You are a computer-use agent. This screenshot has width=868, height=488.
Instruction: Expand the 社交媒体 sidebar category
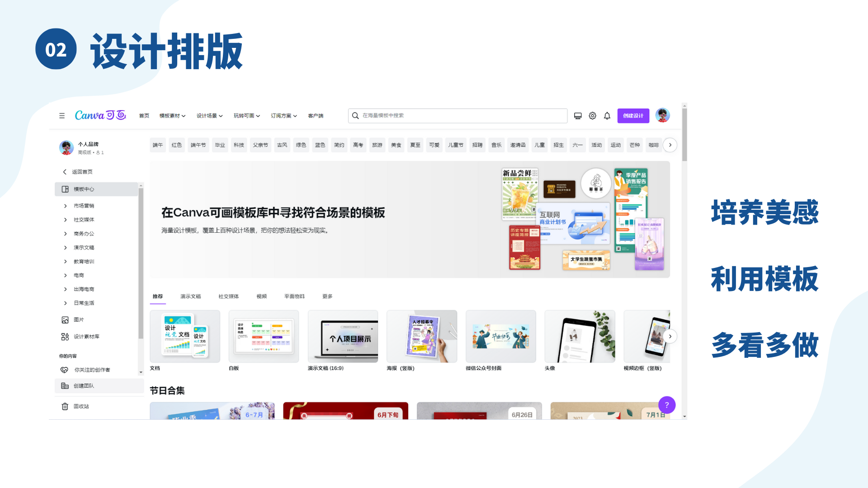coord(65,220)
